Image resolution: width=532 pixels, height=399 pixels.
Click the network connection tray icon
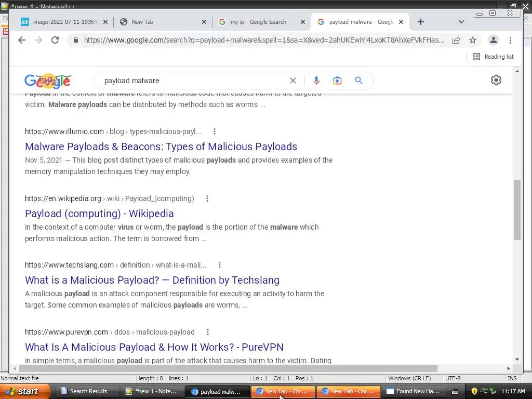[x=484, y=391]
